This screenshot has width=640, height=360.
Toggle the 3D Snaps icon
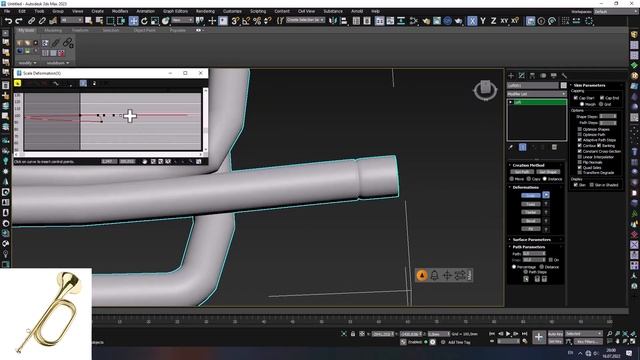coord(235,20)
